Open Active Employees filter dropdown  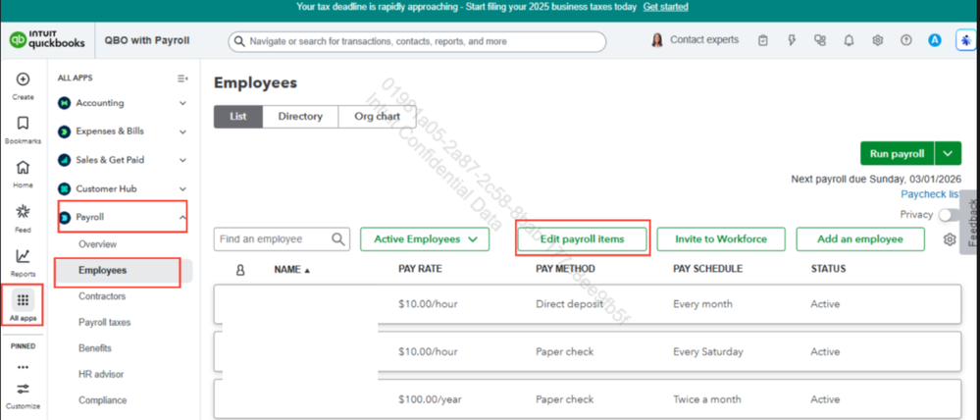click(425, 238)
